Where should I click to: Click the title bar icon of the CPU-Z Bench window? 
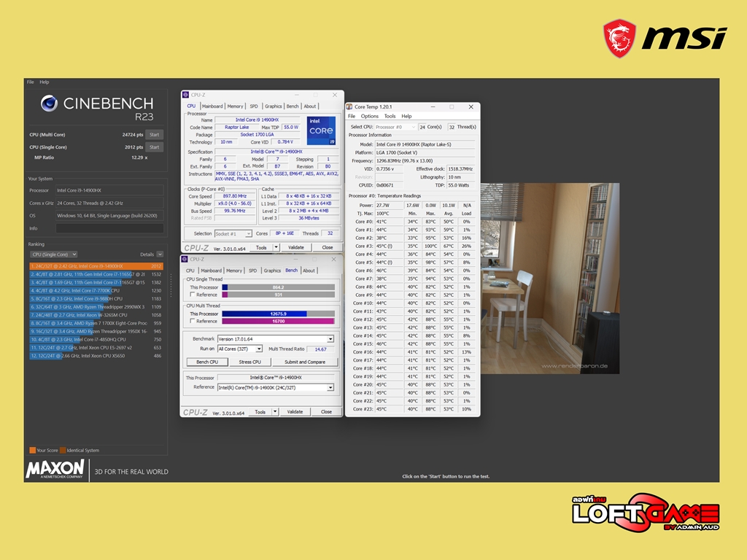185,259
